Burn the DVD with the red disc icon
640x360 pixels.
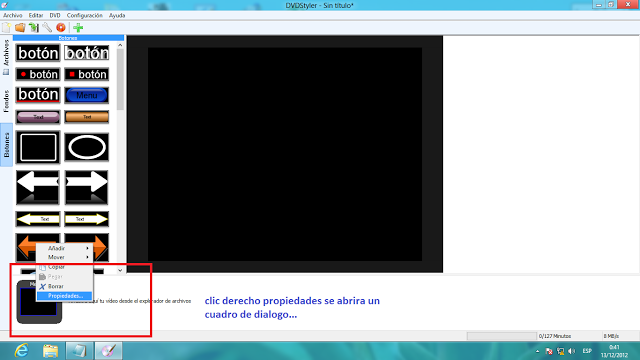tap(61, 27)
